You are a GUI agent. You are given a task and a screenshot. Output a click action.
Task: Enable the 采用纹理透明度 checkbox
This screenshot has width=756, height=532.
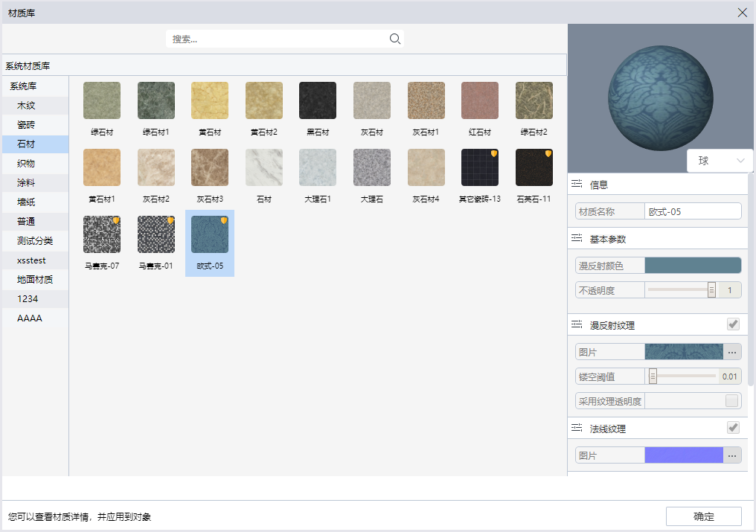(731, 401)
